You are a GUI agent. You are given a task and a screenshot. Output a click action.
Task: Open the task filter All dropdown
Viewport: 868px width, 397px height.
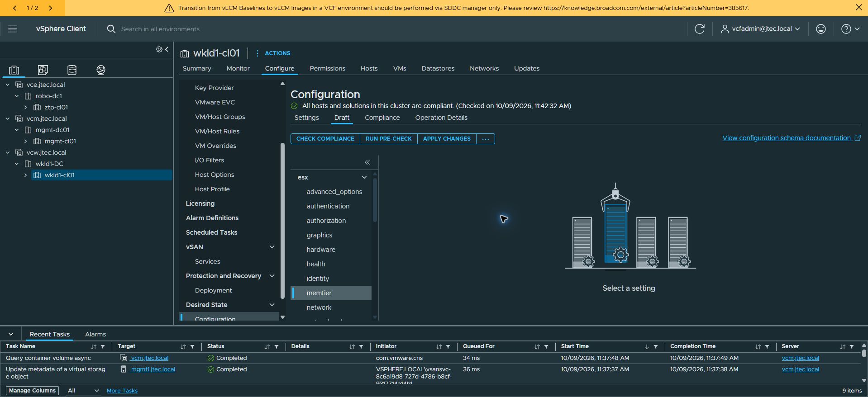(83, 391)
